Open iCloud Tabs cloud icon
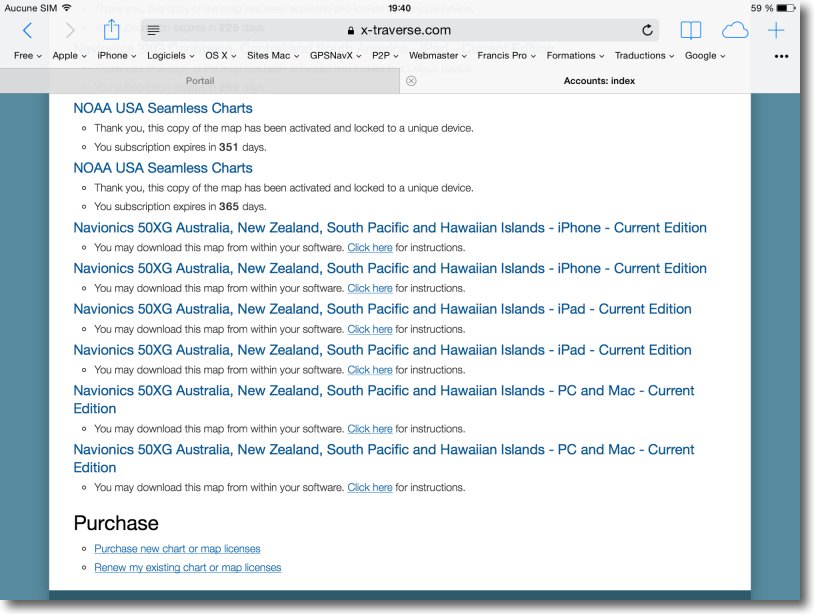This screenshot has height=614, width=814. [735, 31]
